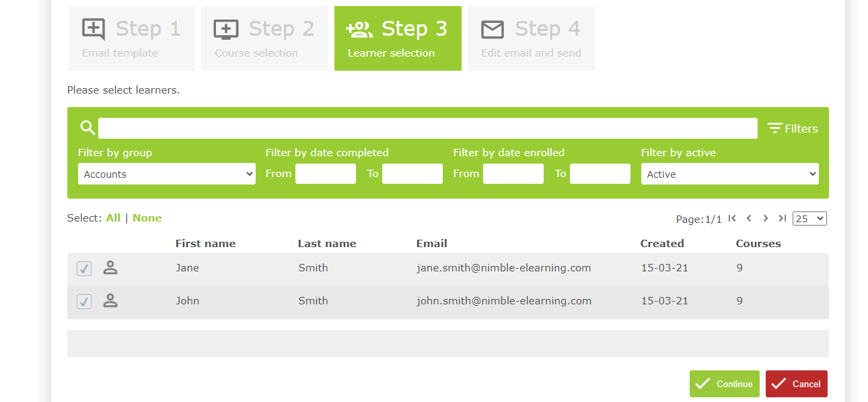This screenshot has width=868, height=402.
Task: Click the learner profile icon beside Jane
Action: click(110, 267)
